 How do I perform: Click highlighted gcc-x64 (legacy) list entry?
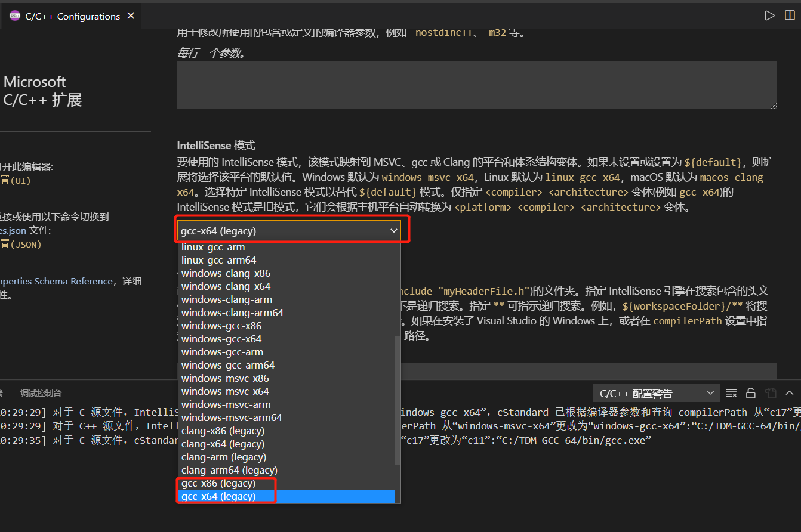tap(286, 496)
